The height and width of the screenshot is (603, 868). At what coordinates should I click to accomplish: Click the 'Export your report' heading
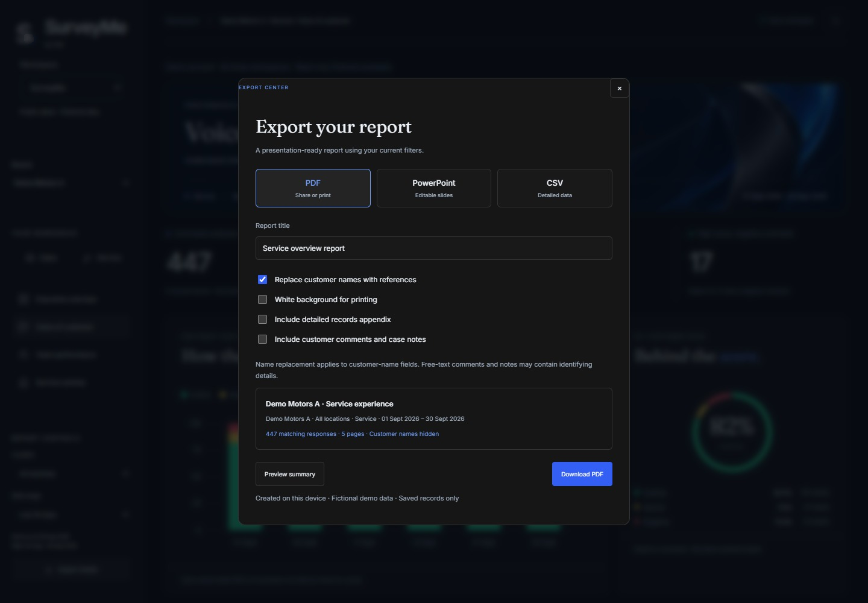coord(333,127)
